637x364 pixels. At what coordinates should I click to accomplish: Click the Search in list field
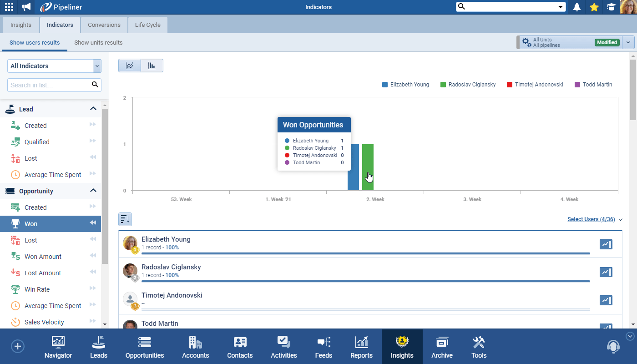[x=49, y=85]
